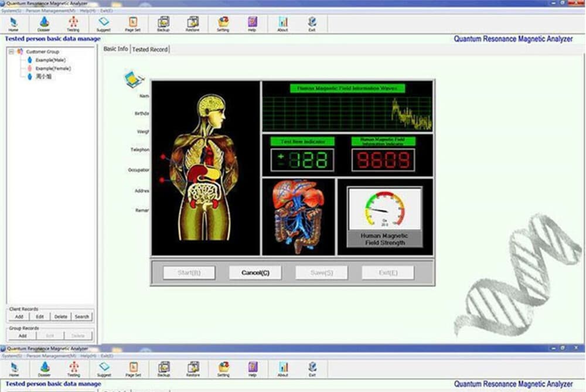Click the green Test Item Indicator digit display

click(303, 160)
